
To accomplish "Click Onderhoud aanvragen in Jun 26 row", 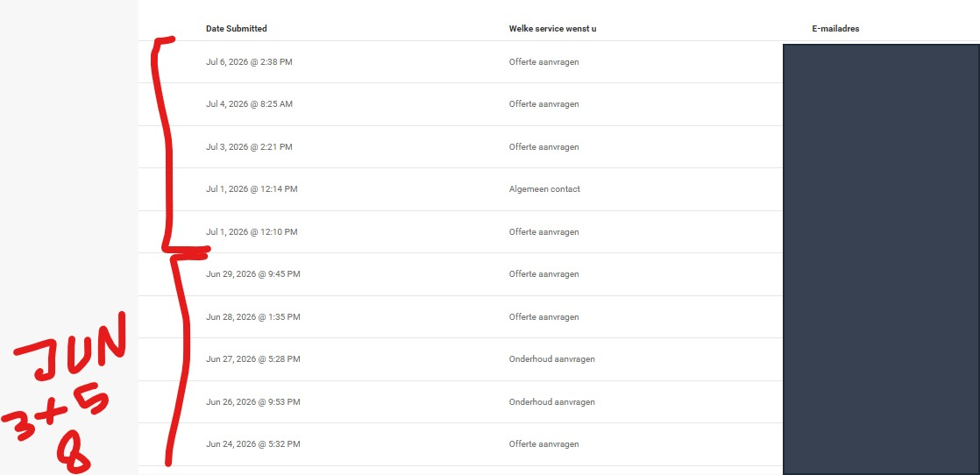I will pyautogui.click(x=552, y=402).
